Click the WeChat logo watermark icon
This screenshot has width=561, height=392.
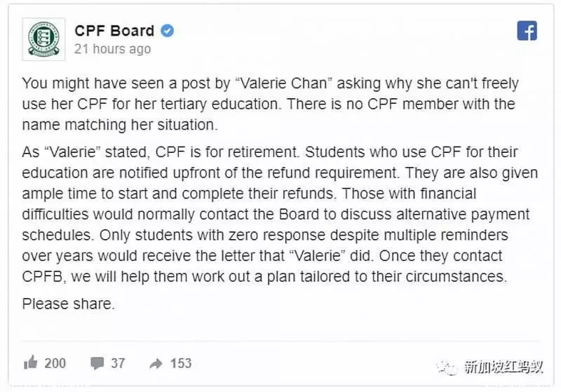(447, 367)
